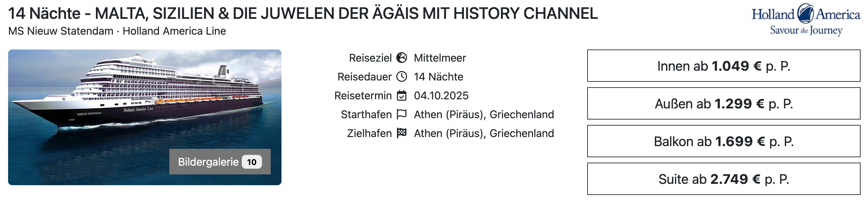The width and height of the screenshot is (868, 200).
Task: Click the globe icon beside Reiseziel
Action: point(402,58)
